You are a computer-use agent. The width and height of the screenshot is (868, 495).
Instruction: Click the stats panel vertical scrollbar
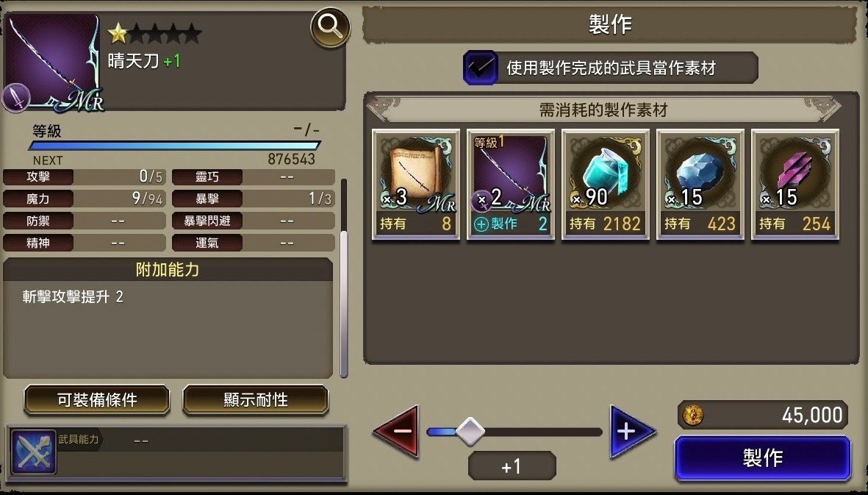pyautogui.click(x=344, y=277)
